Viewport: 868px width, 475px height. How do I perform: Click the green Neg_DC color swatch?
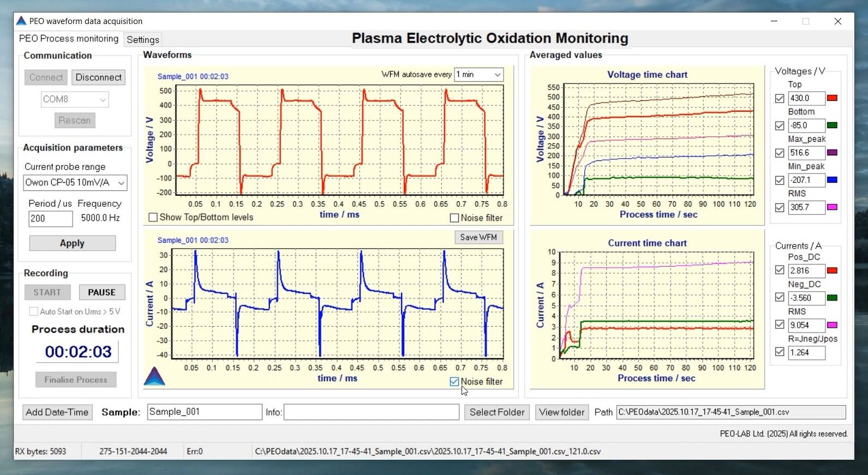pyautogui.click(x=832, y=298)
